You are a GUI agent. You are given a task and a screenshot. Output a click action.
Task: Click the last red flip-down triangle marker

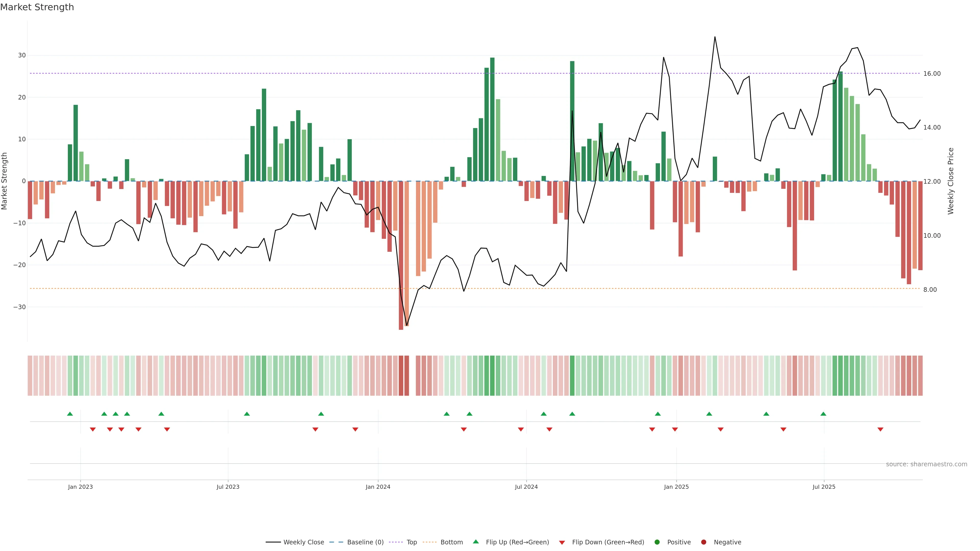click(x=880, y=429)
